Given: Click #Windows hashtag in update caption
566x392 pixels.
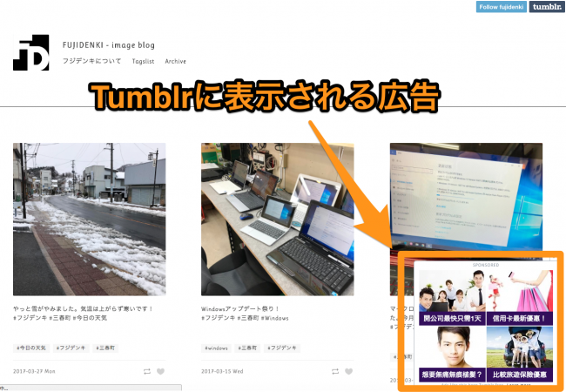Looking at the screenshot, I should pyautogui.click(x=274, y=318).
